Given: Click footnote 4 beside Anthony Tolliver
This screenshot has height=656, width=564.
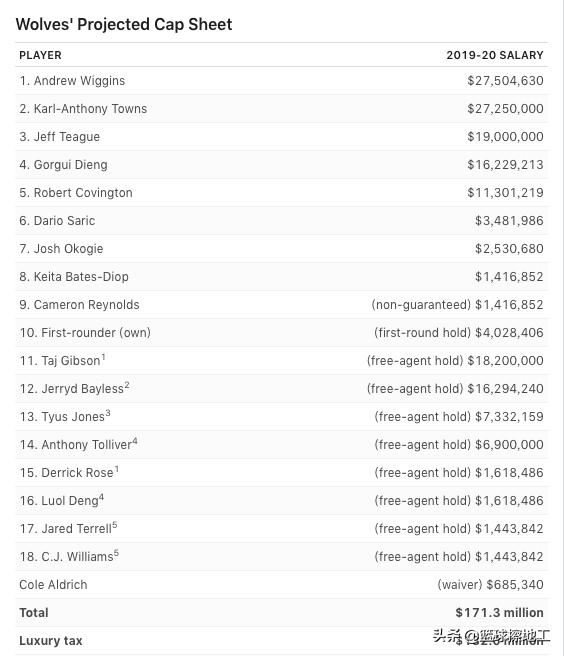Looking at the screenshot, I should (x=135, y=441).
